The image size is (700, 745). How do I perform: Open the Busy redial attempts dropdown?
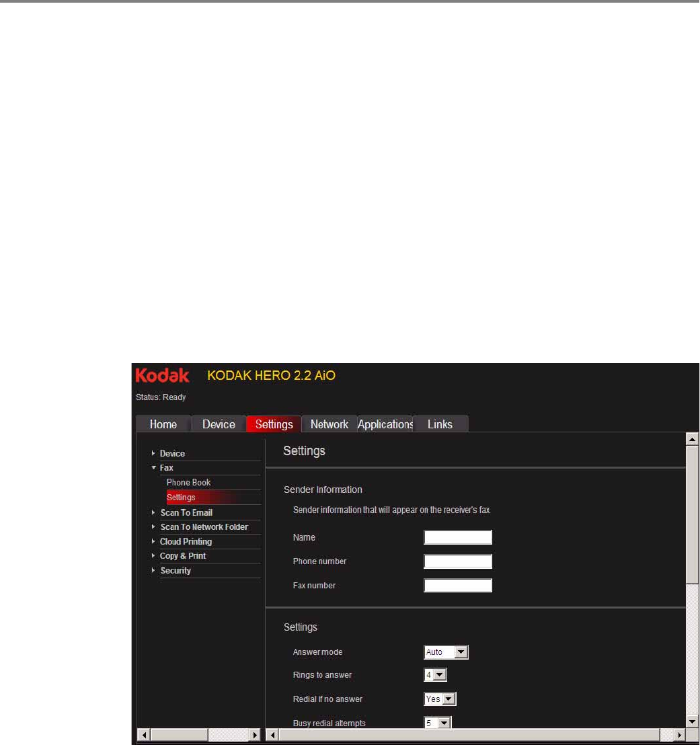(437, 723)
